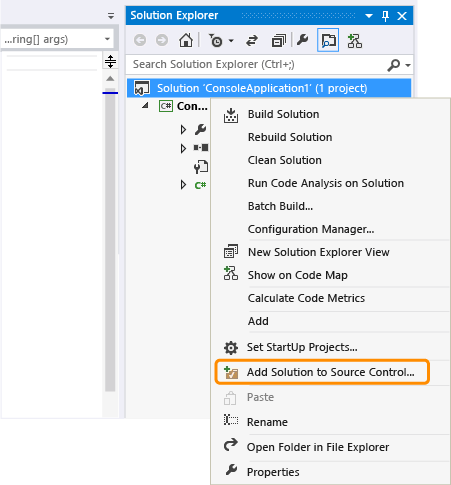Viewport: 451px width, 485px height.
Task: Click toolbar Show on Code Map icon
Action: click(355, 41)
